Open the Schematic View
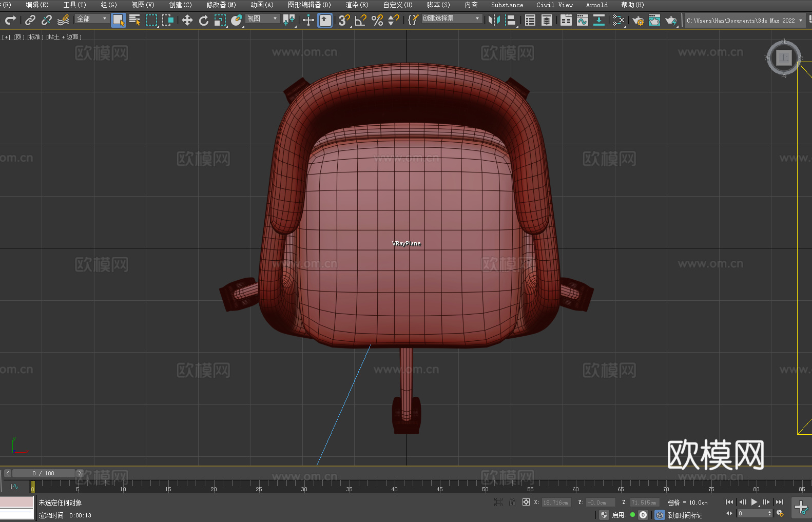 click(x=618, y=20)
